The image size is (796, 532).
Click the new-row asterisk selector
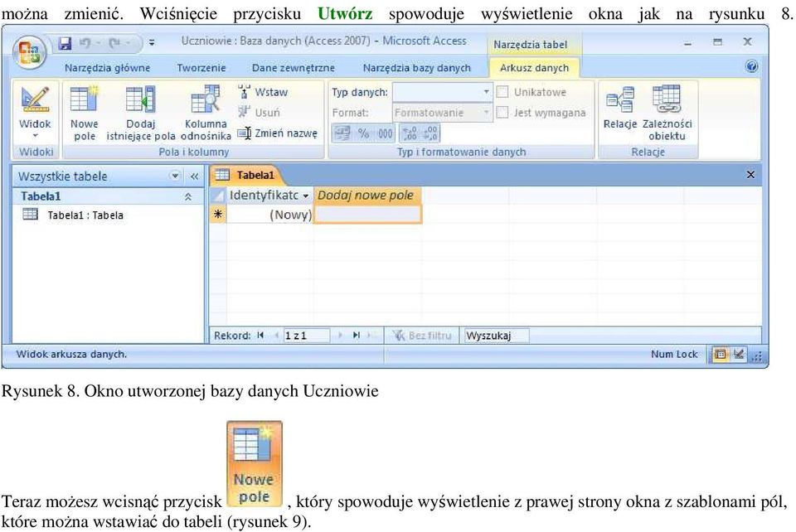click(x=218, y=214)
